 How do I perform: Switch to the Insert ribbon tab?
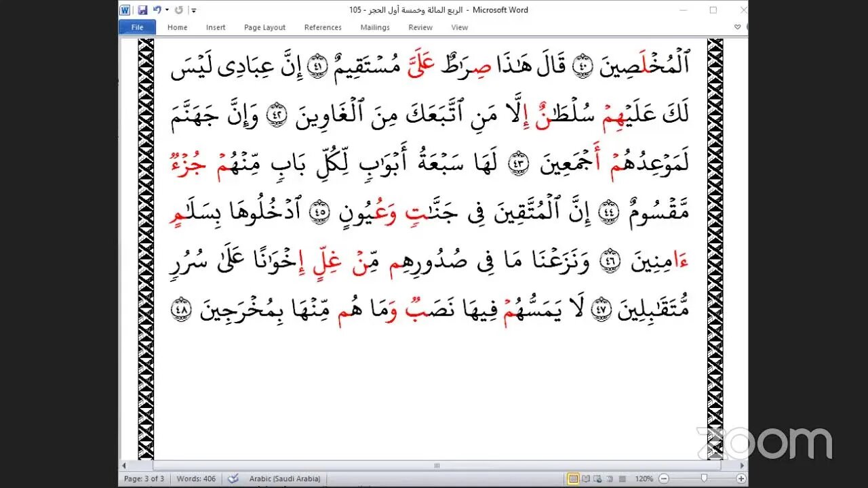point(216,27)
